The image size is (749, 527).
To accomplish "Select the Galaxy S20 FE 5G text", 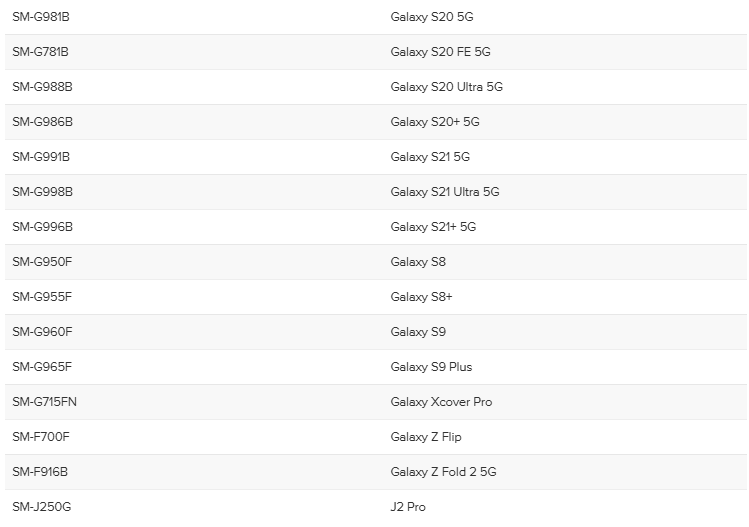I will [440, 52].
